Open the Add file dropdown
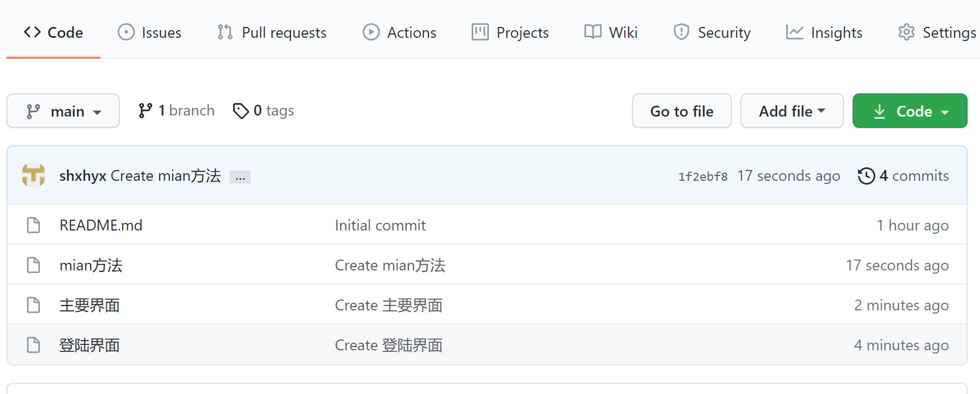The image size is (980, 394). pos(792,111)
